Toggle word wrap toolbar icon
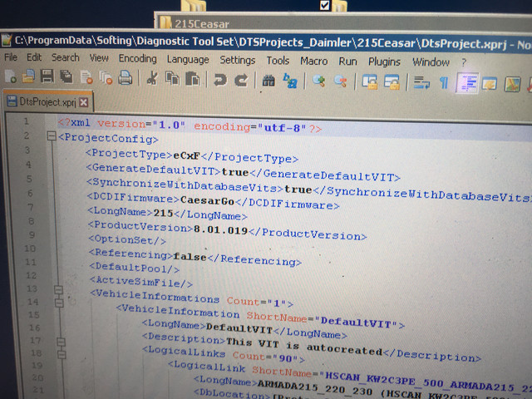The image size is (532, 399). [x=421, y=83]
